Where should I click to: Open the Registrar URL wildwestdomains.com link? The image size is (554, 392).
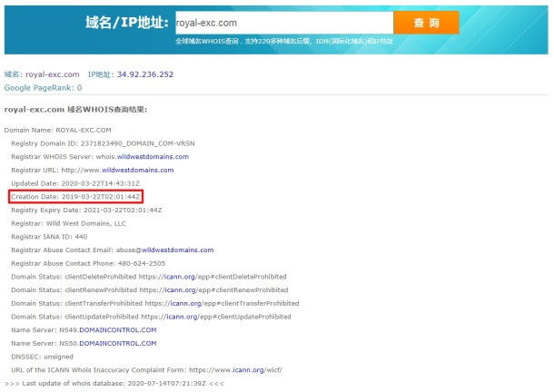point(138,171)
